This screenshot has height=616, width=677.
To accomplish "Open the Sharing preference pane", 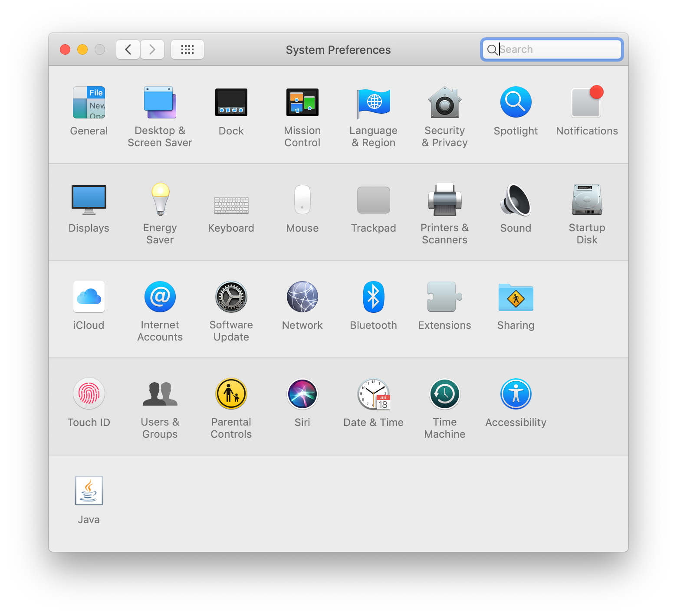I will click(516, 298).
